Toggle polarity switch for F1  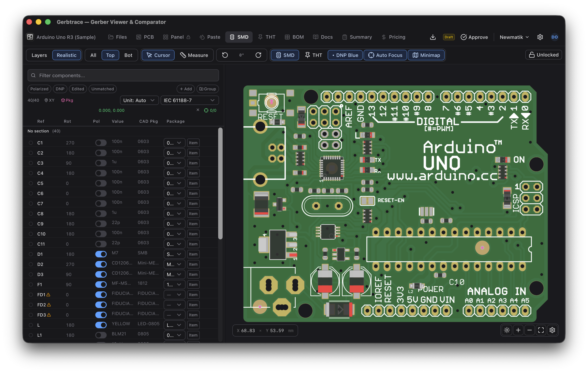[101, 285]
